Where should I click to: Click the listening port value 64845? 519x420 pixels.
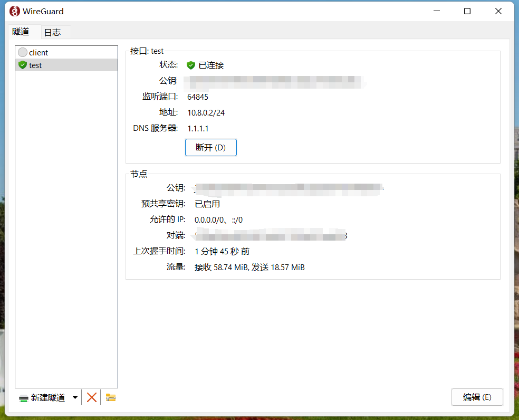[x=198, y=97]
